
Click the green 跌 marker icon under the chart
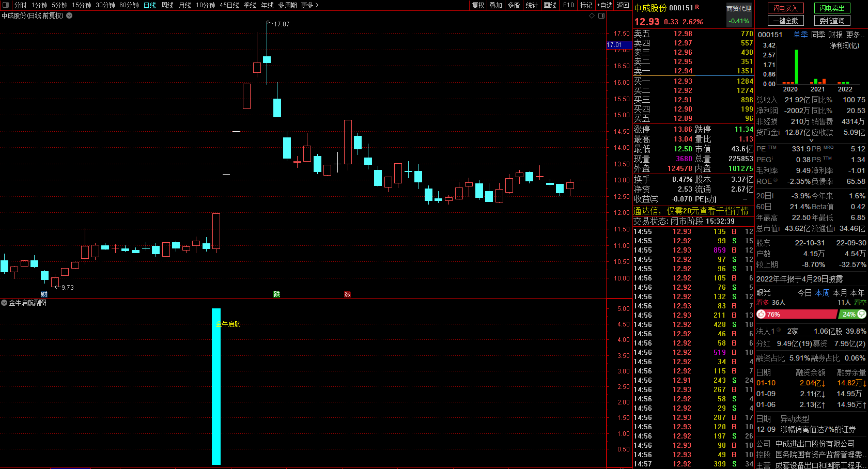[277, 294]
